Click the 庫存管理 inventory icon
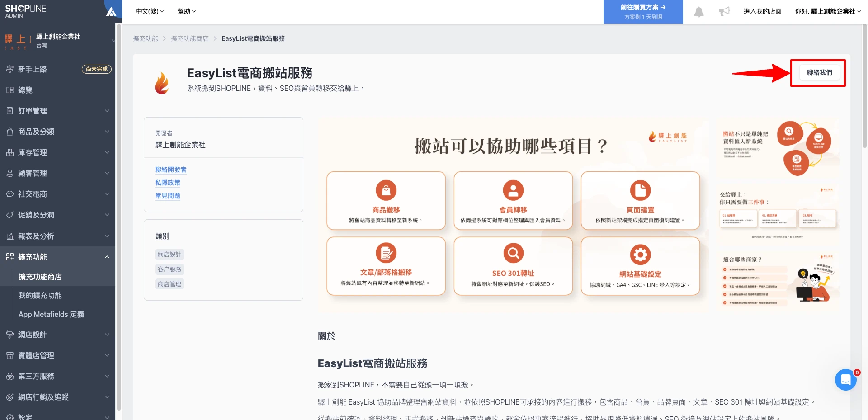This screenshot has height=420, width=868. [9, 152]
